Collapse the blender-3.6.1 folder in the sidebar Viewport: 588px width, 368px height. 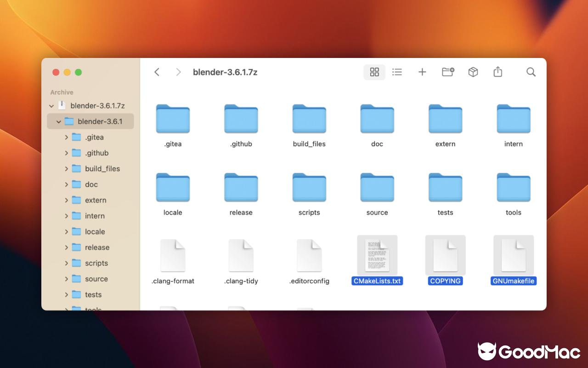coord(58,121)
